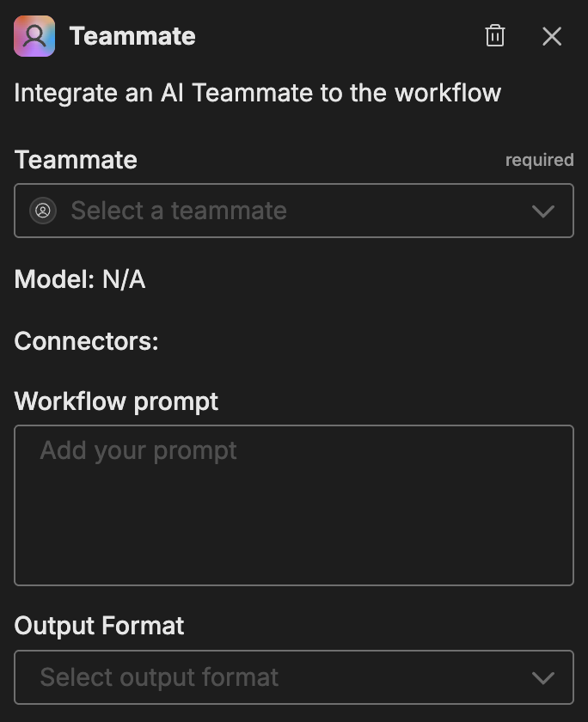Click the Teammate panel title
The image size is (588, 722).
133,36
